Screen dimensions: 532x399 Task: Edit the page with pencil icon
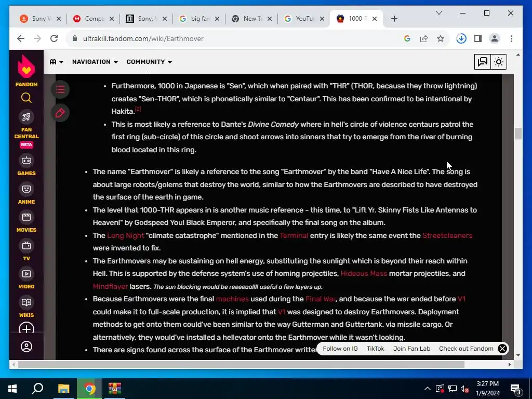tap(60, 113)
